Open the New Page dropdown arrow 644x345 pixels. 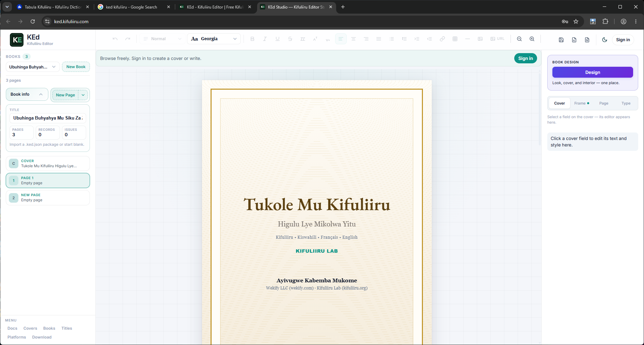pos(83,95)
